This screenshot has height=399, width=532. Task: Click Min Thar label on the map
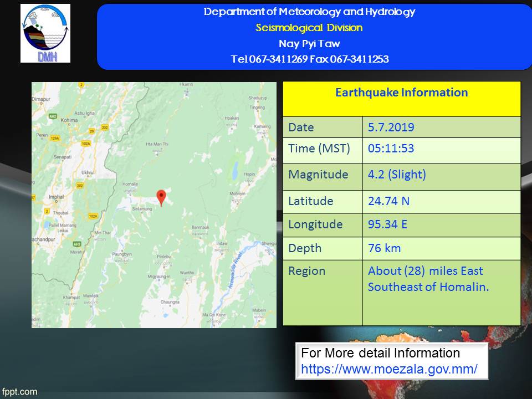click(x=103, y=232)
